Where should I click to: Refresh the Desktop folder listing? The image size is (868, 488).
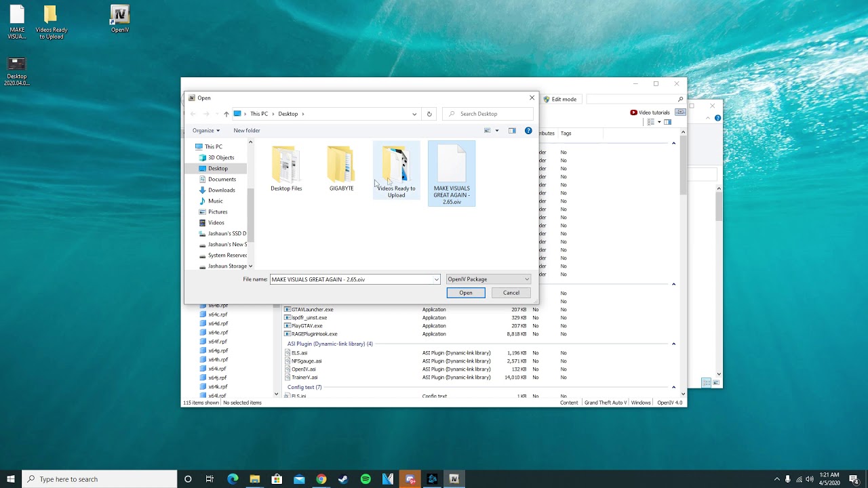(x=429, y=114)
